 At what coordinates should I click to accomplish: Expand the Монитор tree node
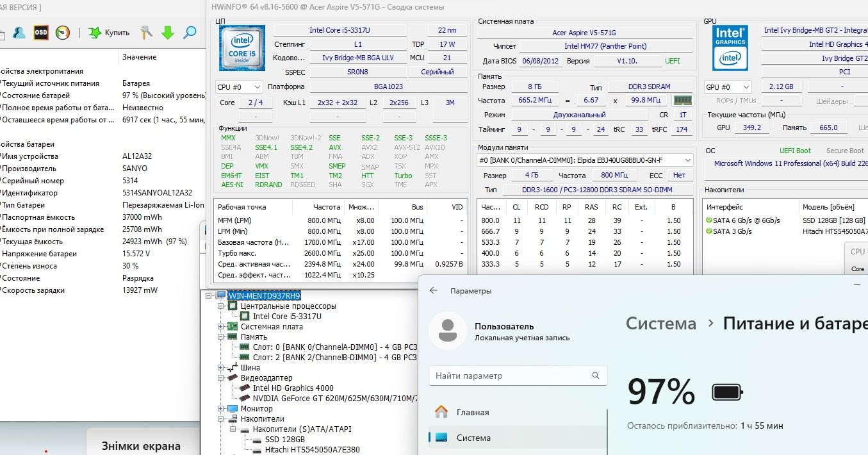(222, 408)
